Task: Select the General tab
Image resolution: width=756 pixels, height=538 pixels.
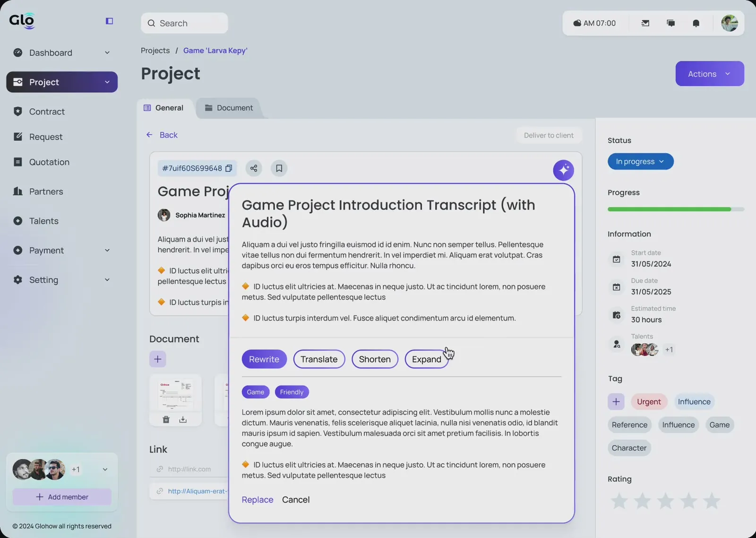Action: [163, 108]
